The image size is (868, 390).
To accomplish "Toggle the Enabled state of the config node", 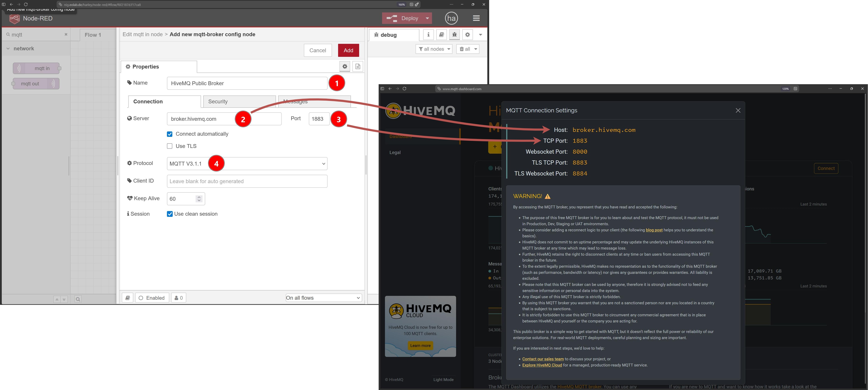I will (152, 298).
